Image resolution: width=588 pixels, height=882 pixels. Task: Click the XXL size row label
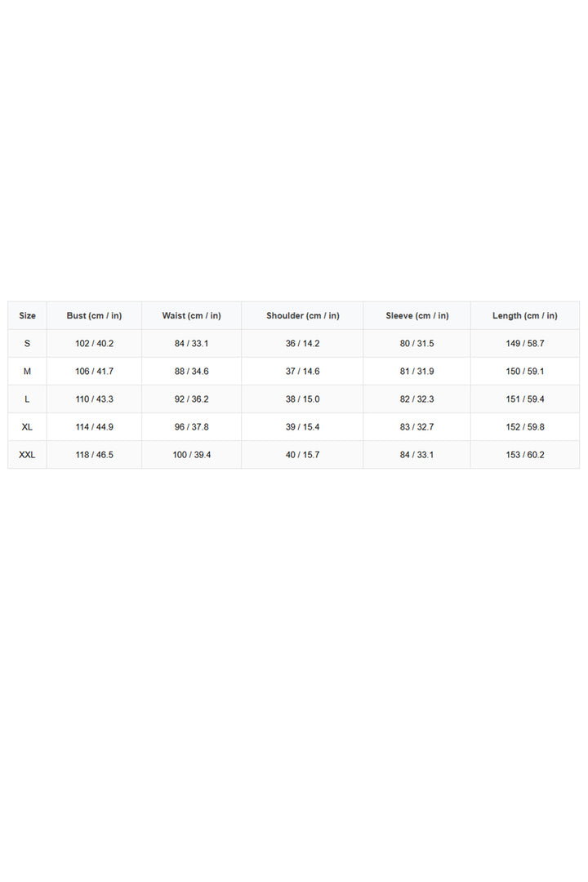[27, 455]
